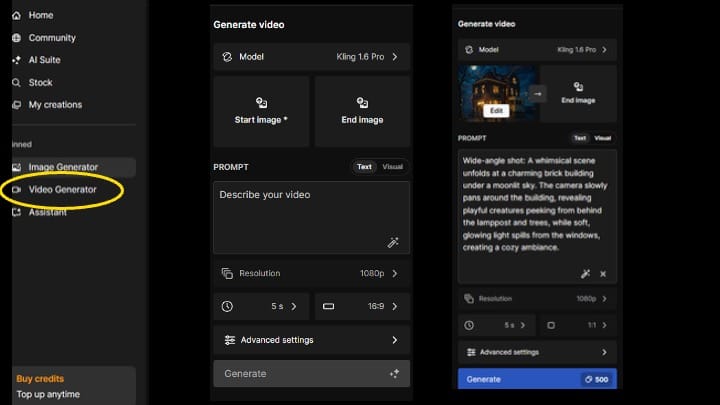Click the My creations icon
720x405 pixels.
point(16,104)
